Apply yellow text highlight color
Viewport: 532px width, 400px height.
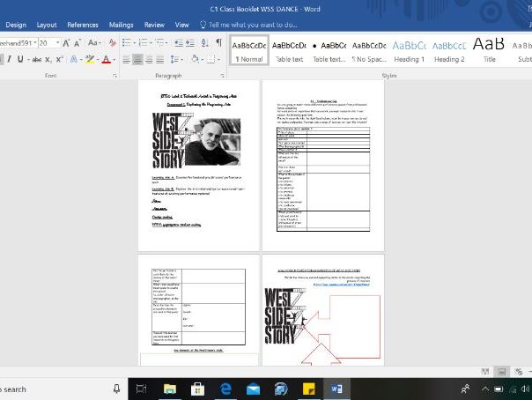90,59
